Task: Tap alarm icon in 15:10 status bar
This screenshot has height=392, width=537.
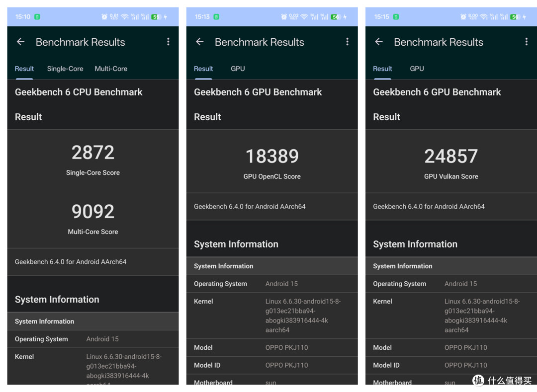Action: coord(104,16)
